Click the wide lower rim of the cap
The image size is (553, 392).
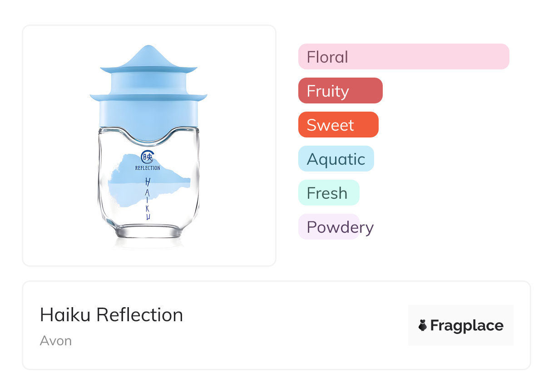pyautogui.click(x=148, y=97)
